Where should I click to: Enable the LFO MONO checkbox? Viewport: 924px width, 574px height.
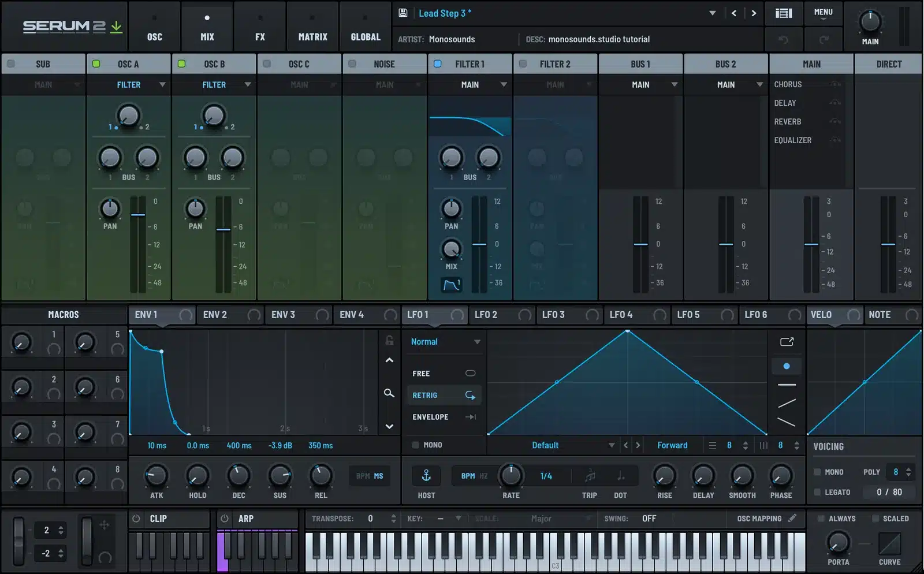click(x=415, y=445)
